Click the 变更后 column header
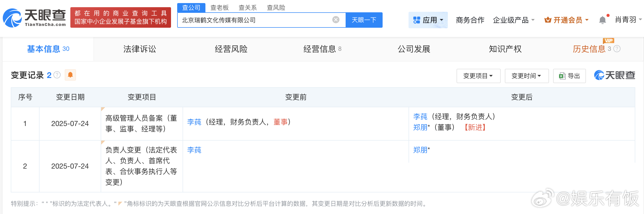This screenshot has height=214, width=644. click(x=522, y=97)
